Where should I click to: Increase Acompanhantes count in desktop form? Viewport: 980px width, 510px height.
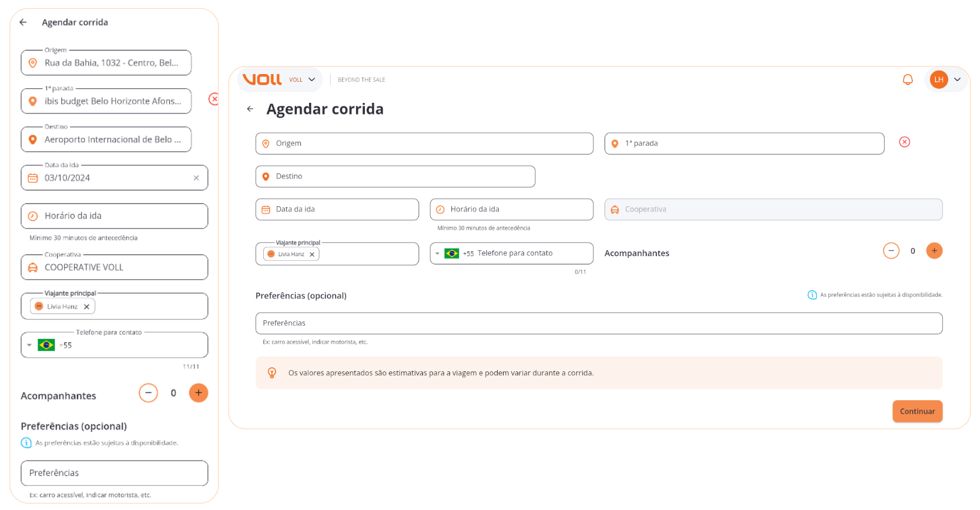coord(934,251)
